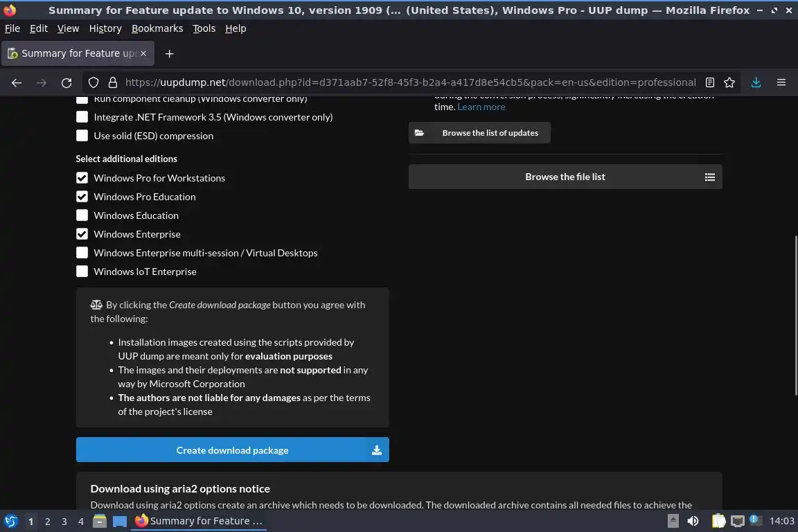This screenshot has width=798, height=532.
Task: Select the Summary for Feature update tab
Action: click(x=78, y=53)
